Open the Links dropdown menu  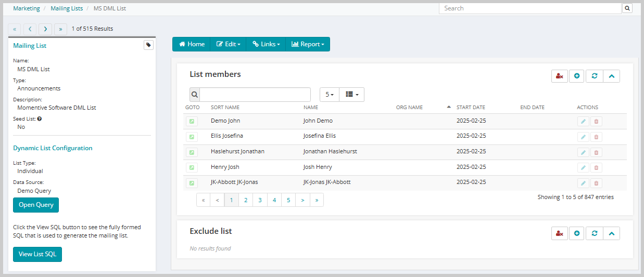point(266,44)
